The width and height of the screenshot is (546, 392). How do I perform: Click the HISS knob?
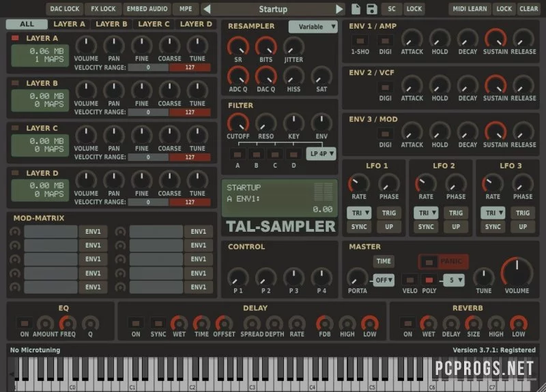(293, 76)
